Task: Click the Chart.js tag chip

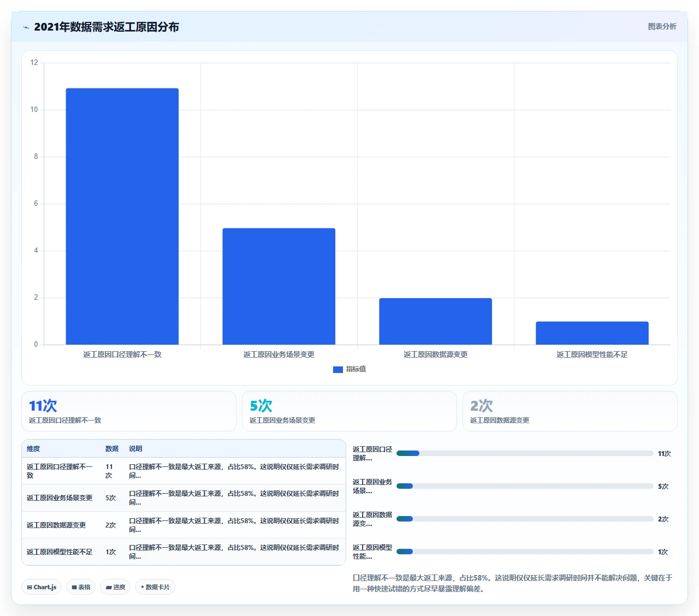Action: click(x=42, y=587)
